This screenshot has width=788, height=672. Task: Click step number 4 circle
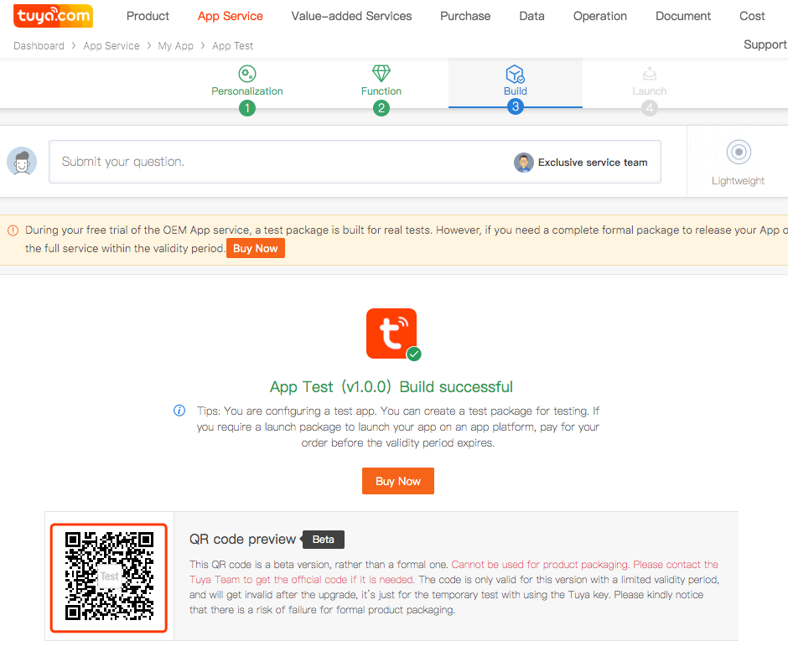[650, 108]
